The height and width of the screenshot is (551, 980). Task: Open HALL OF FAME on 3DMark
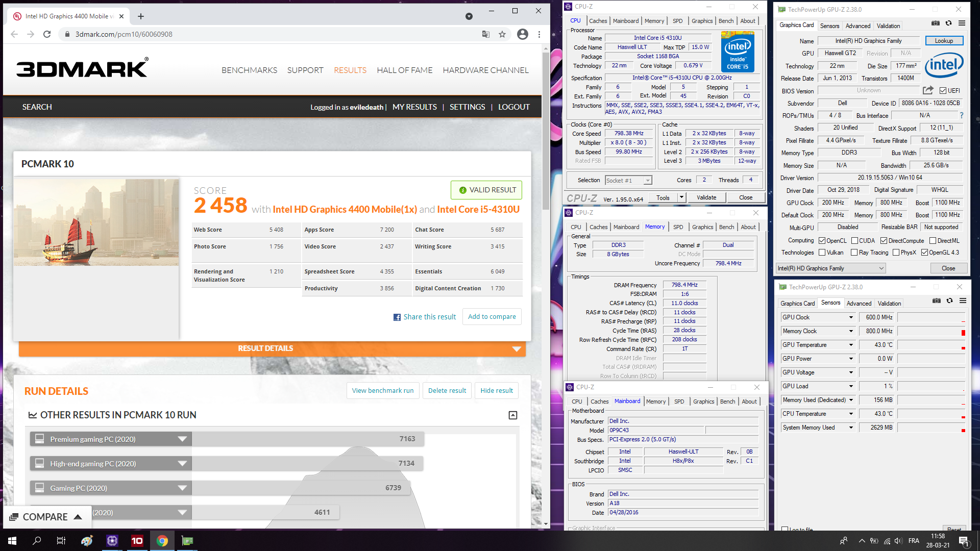coord(404,70)
